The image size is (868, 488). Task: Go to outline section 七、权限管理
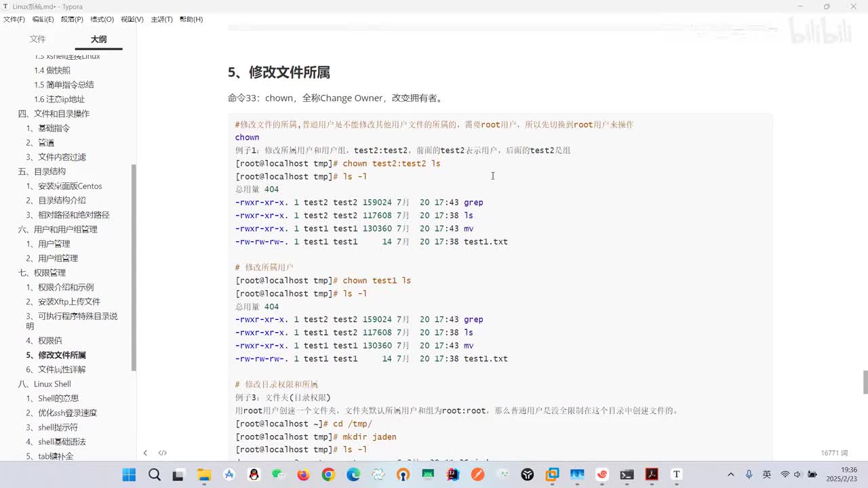coord(41,273)
